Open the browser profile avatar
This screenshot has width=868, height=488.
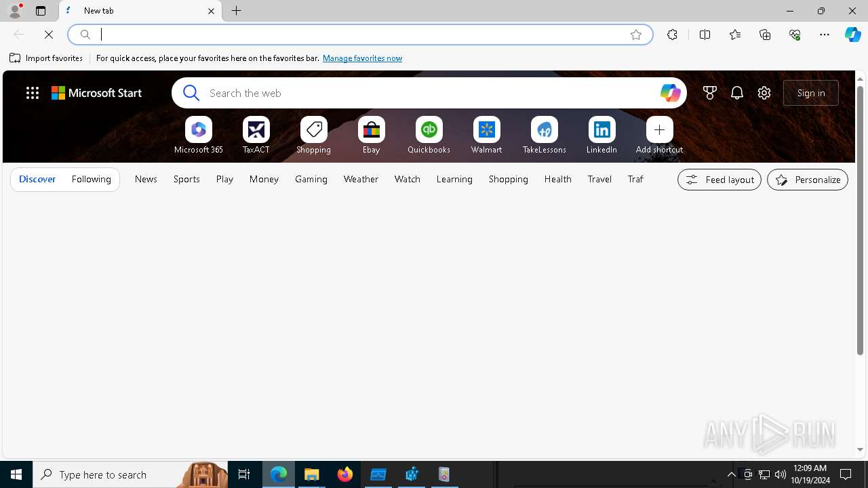point(14,11)
